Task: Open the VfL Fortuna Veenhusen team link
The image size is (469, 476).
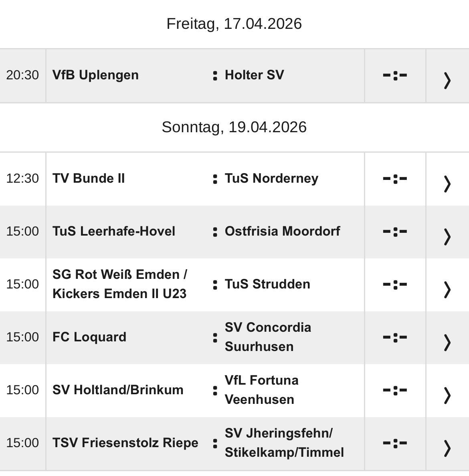Action: pyautogui.click(x=261, y=390)
